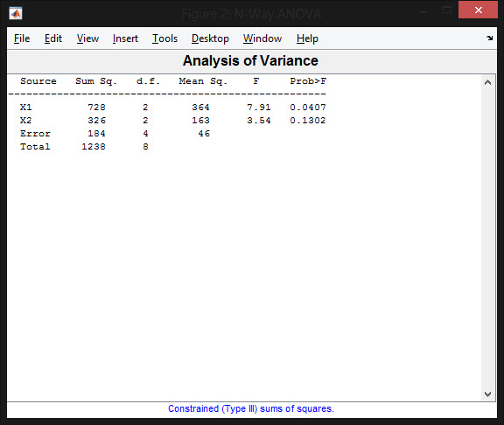The width and height of the screenshot is (504, 425).
Task: Open the Insert menu
Action: [125, 38]
